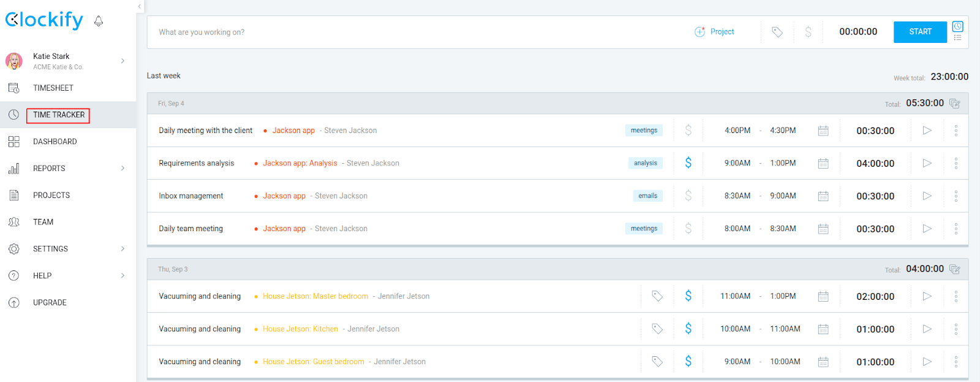The image size is (980, 382).
Task: Expand the Reports submenu arrow
Action: click(123, 168)
